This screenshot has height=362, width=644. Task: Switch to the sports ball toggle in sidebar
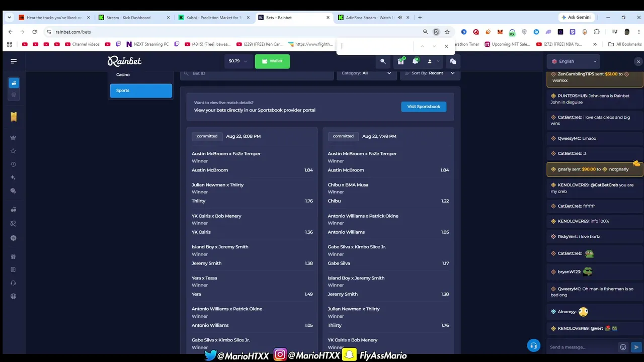tap(14, 95)
